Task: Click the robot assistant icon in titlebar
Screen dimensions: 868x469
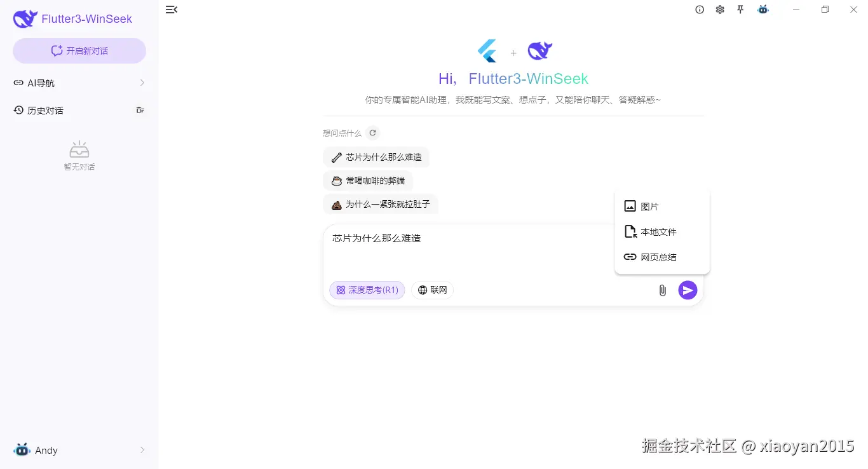Action: tap(763, 10)
